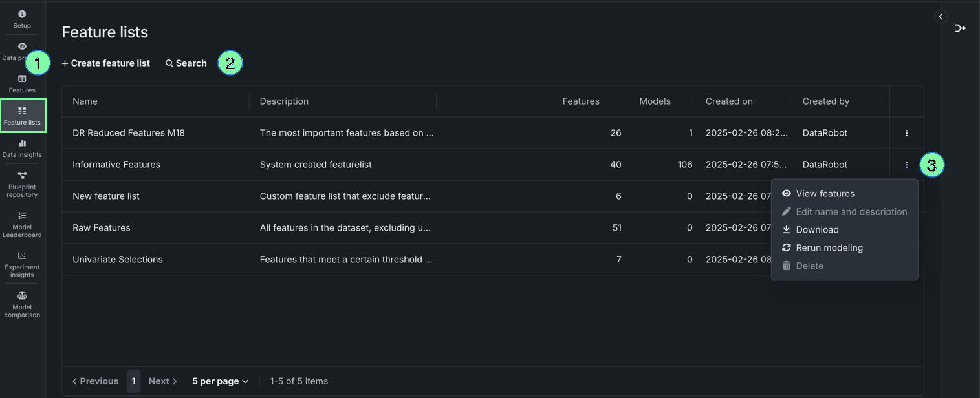This screenshot has width=980, height=398.
Task: Go to Blueprint repository
Action: tap(22, 184)
